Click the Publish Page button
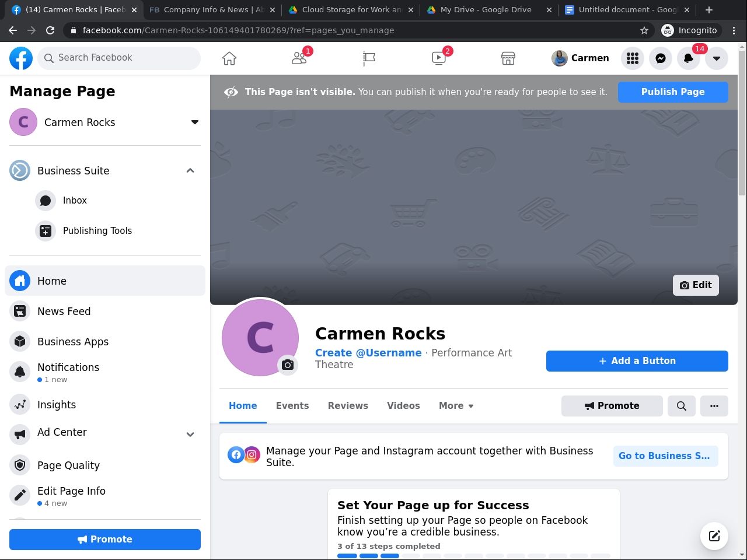This screenshot has height=560, width=747. point(673,92)
